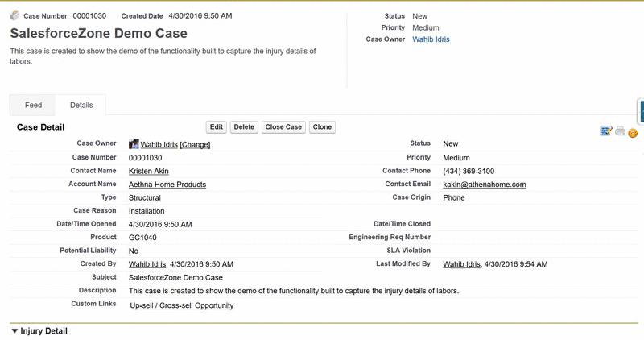
Task: Click the Account Name label
Action: tap(93, 184)
